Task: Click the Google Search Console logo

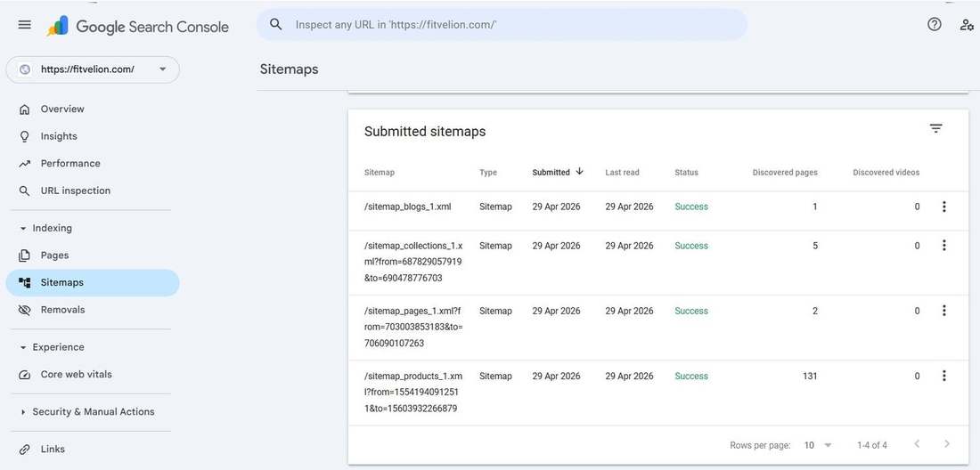Action: [137, 26]
